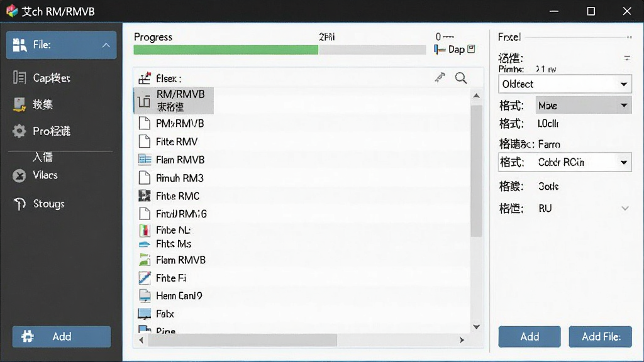Viewport: 644px width, 362px height.
Task: Click the Fnxel panel slider line
Action: 575,37
